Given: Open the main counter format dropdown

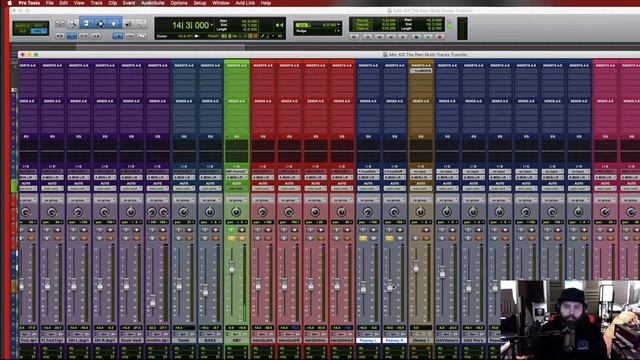Looking at the screenshot, I should [212, 25].
